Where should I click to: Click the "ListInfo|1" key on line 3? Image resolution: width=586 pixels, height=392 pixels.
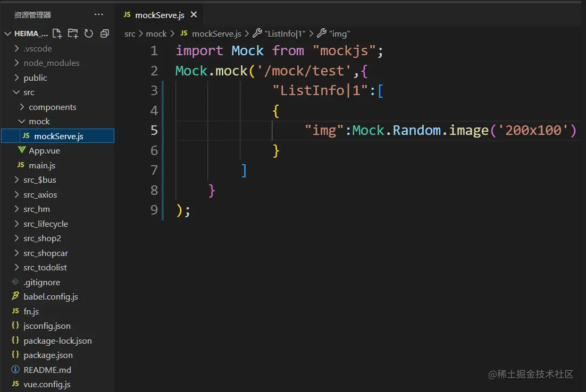(320, 91)
